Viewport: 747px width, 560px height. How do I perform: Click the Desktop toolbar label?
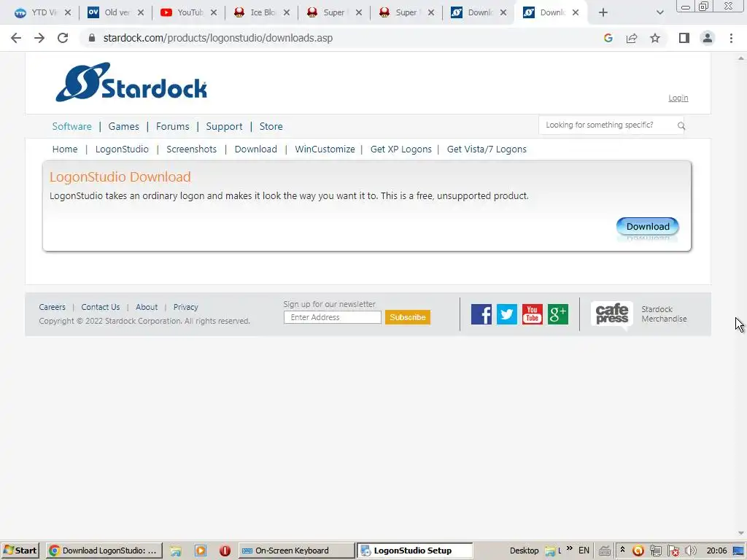(524, 551)
